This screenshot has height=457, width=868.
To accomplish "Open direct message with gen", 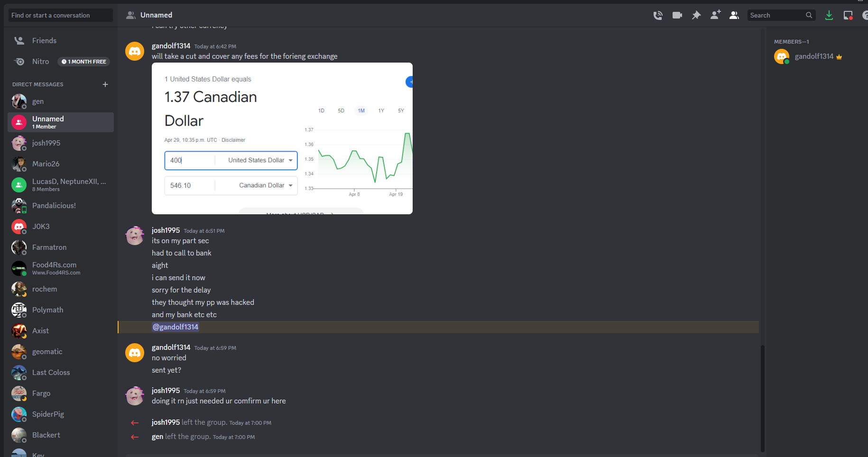I will tap(61, 101).
